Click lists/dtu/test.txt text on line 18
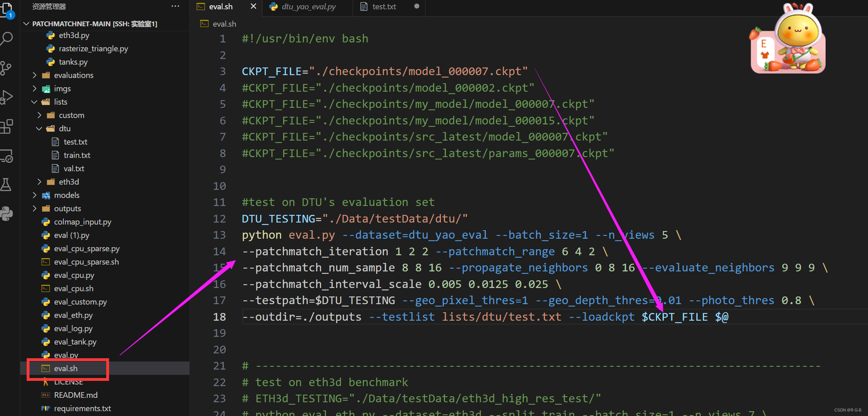Viewport: 868px width, 416px height. [501, 317]
